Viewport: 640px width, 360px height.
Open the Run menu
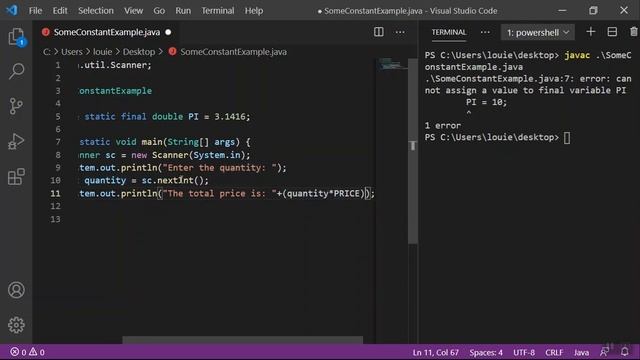pyautogui.click(x=183, y=11)
